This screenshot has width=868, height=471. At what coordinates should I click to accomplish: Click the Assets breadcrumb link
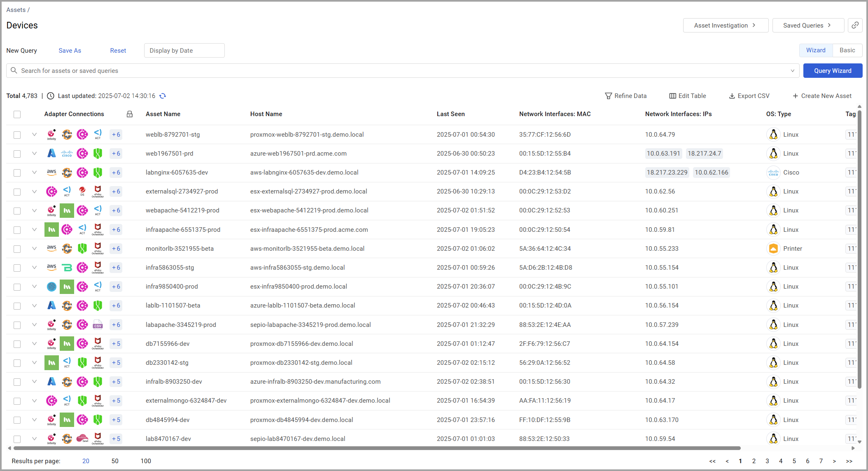[x=16, y=9]
